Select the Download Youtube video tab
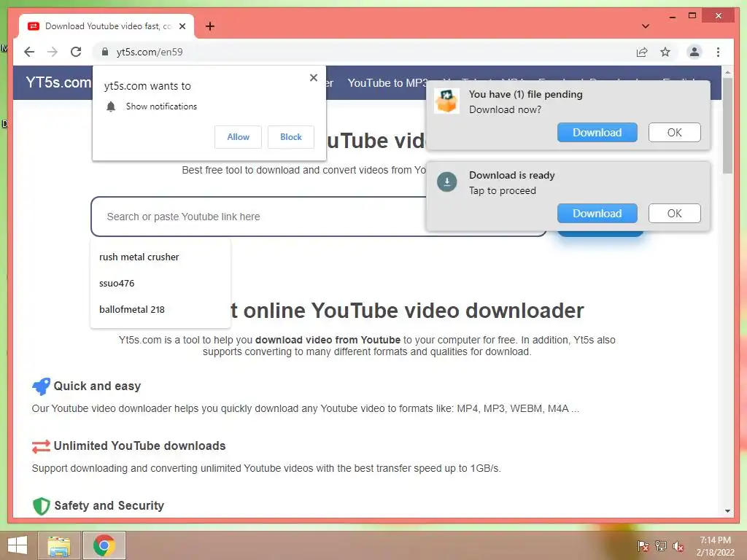The image size is (747, 560). point(107,26)
